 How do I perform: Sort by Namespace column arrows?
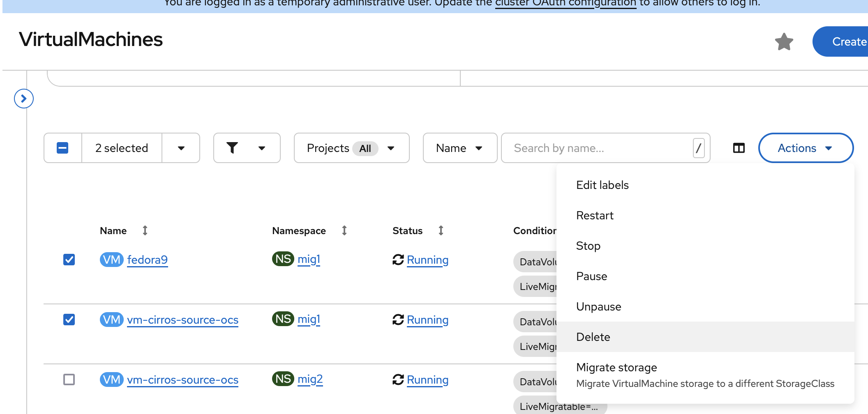click(344, 230)
